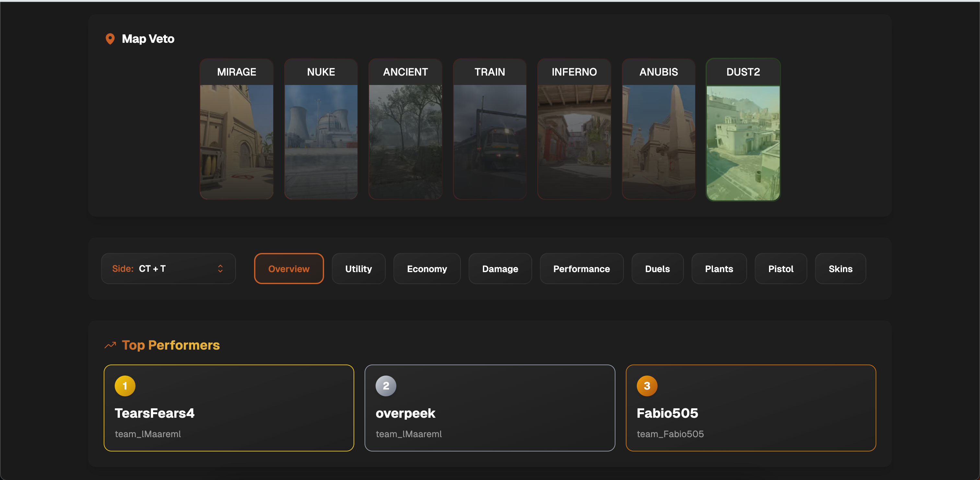Go to the Performance tab
The image size is (980, 480).
[581, 268]
